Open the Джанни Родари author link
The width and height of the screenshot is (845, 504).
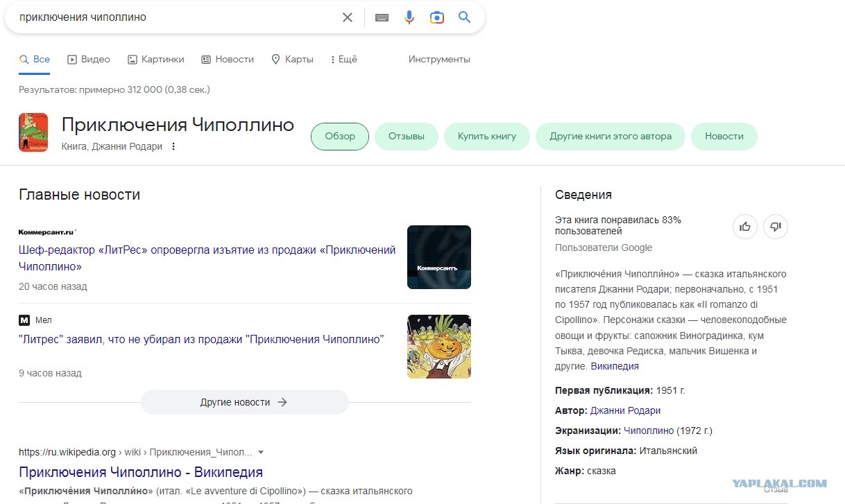(625, 410)
